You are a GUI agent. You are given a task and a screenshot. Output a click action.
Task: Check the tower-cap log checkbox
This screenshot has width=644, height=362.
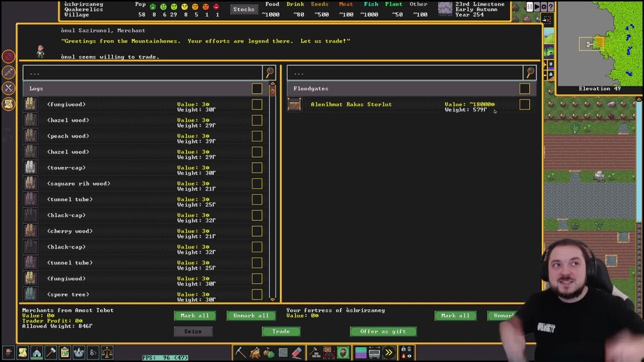coord(257,168)
